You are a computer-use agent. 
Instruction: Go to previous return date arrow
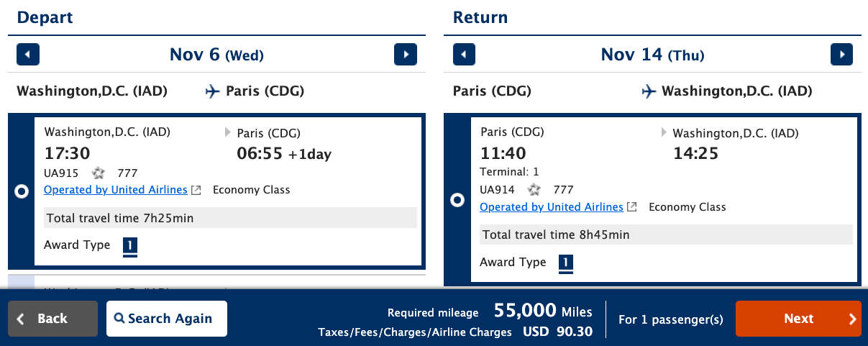[x=465, y=55]
